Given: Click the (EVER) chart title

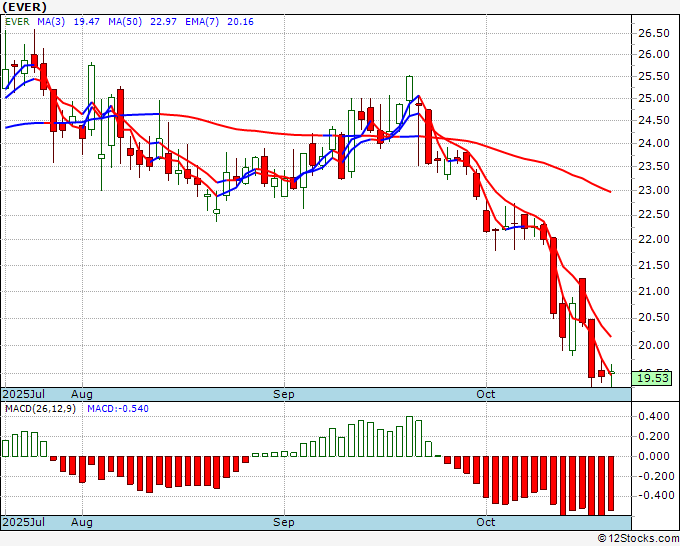Looking at the screenshot, I should pos(25,7).
